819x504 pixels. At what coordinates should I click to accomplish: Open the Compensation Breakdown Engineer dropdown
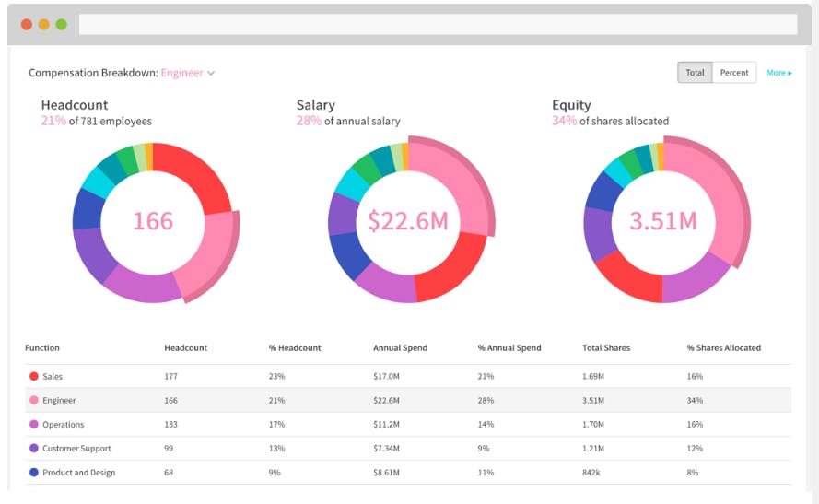(188, 73)
